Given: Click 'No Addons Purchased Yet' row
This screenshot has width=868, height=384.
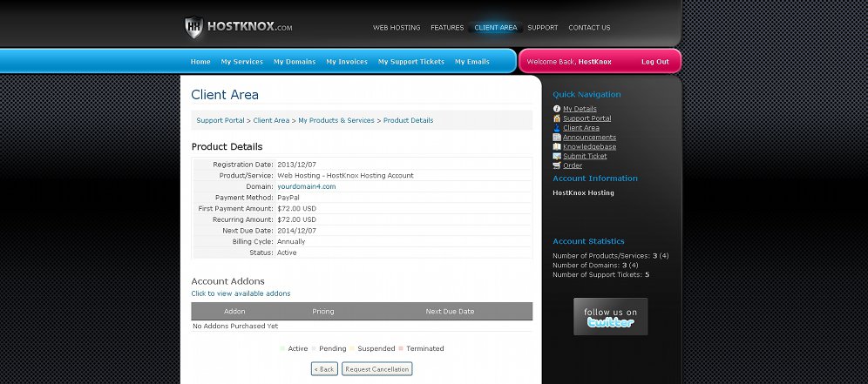Looking at the screenshot, I should coord(362,327).
